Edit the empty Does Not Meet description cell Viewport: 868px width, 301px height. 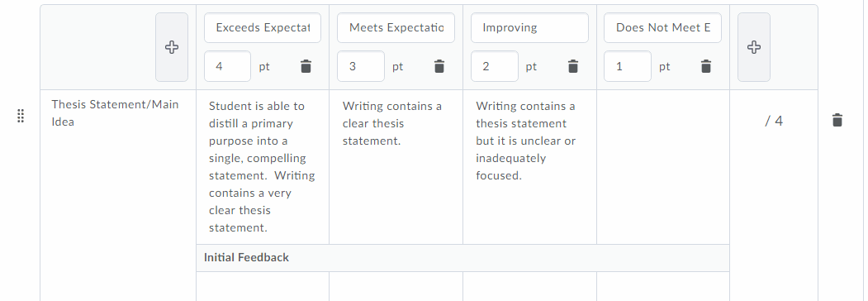663,167
